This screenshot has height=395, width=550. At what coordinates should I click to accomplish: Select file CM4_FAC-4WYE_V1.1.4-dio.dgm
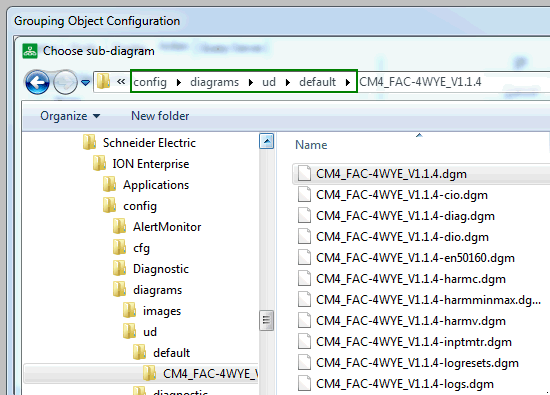pyautogui.click(x=402, y=237)
